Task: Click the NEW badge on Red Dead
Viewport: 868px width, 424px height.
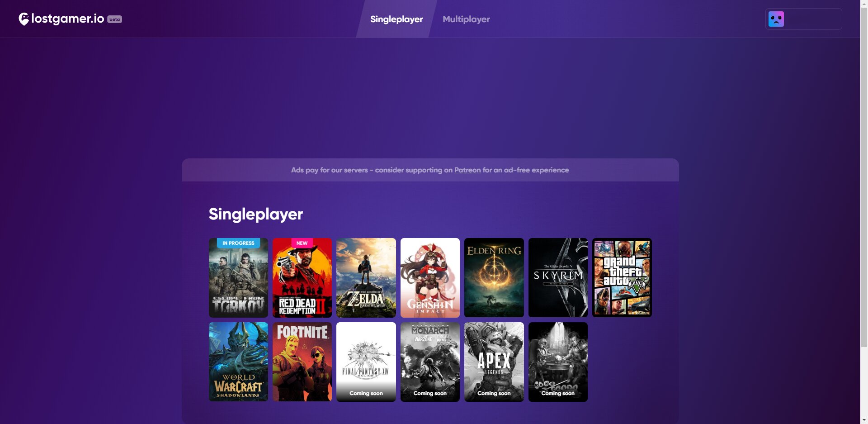Action: (x=302, y=243)
